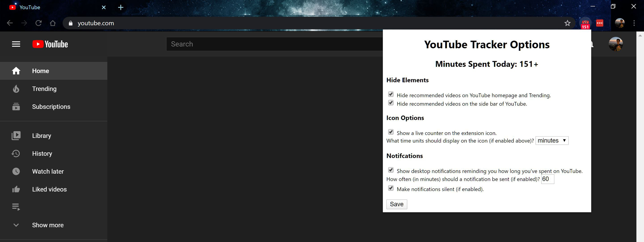The height and width of the screenshot is (242, 644).
Task: Close the YouTube tab
Action: coord(104,7)
